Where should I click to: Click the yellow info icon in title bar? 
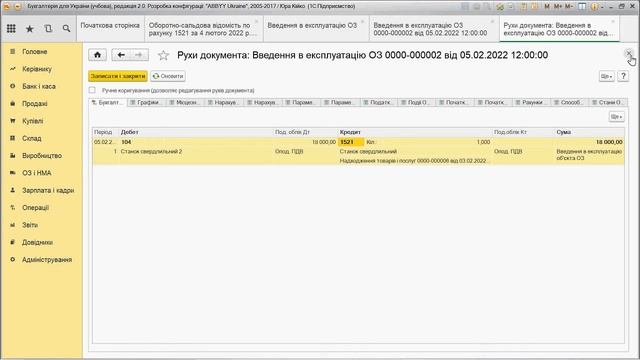(x=594, y=7)
